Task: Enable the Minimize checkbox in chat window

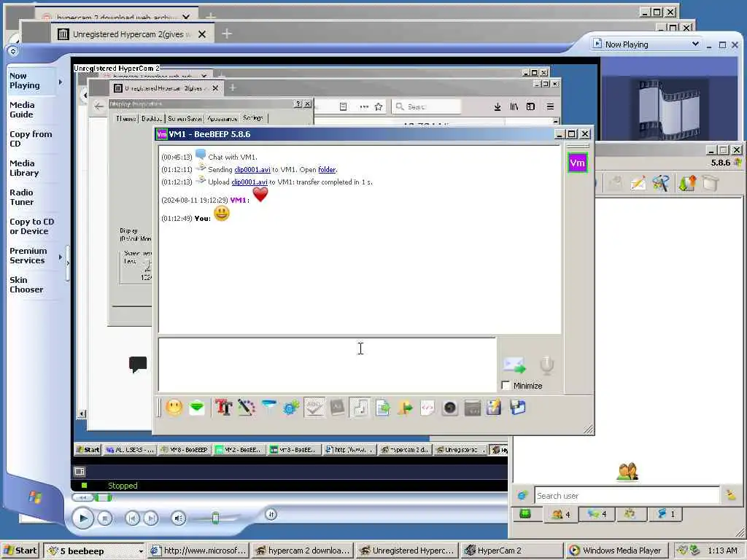Action: [x=506, y=385]
